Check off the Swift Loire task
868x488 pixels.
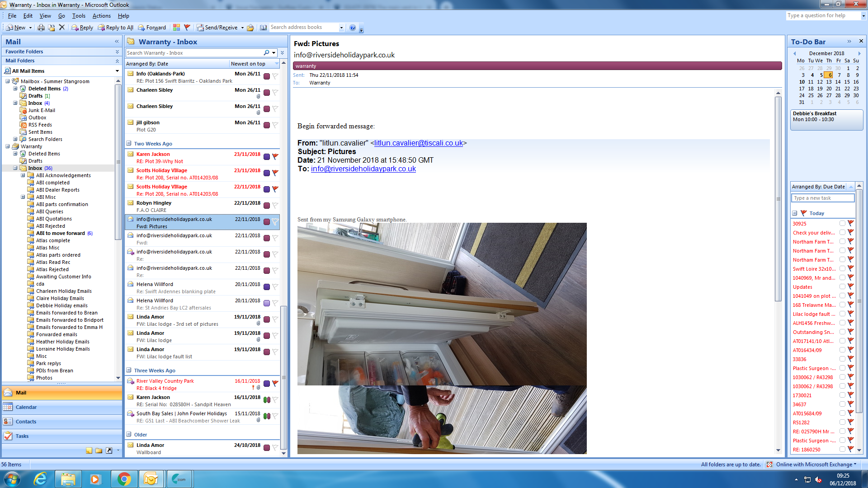pos(842,268)
